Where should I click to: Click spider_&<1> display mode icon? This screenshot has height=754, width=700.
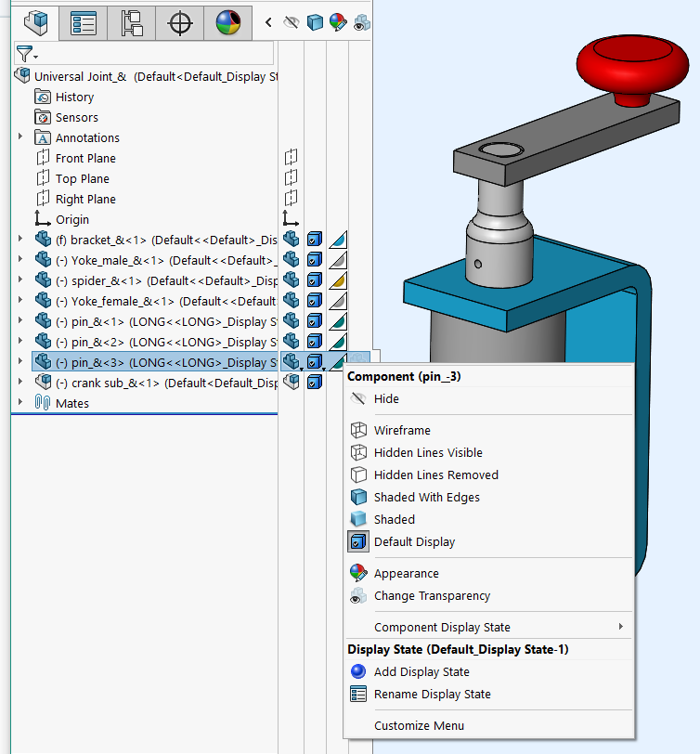tap(315, 279)
